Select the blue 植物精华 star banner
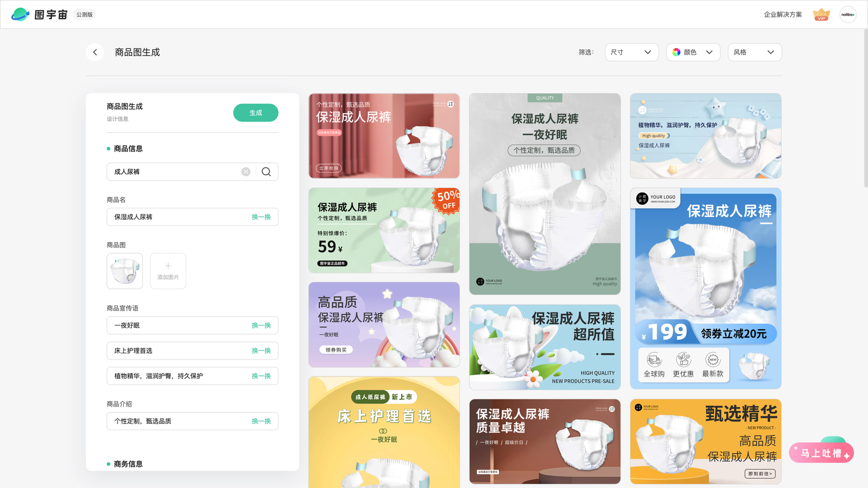The width and height of the screenshot is (868, 488). [705, 136]
